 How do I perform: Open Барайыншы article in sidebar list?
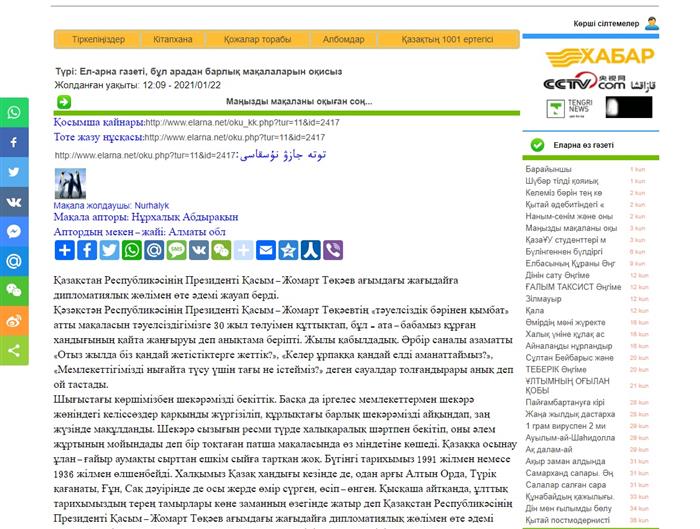point(548,170)
